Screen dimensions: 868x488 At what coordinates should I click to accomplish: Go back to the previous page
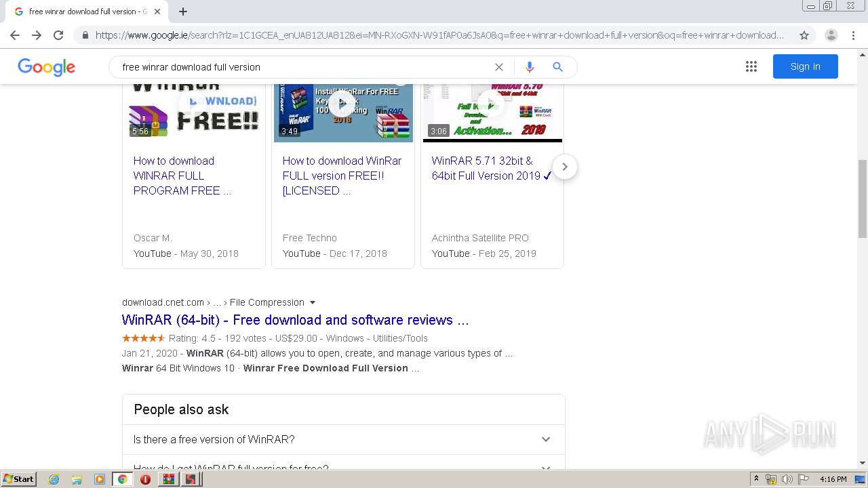[15, 35]
